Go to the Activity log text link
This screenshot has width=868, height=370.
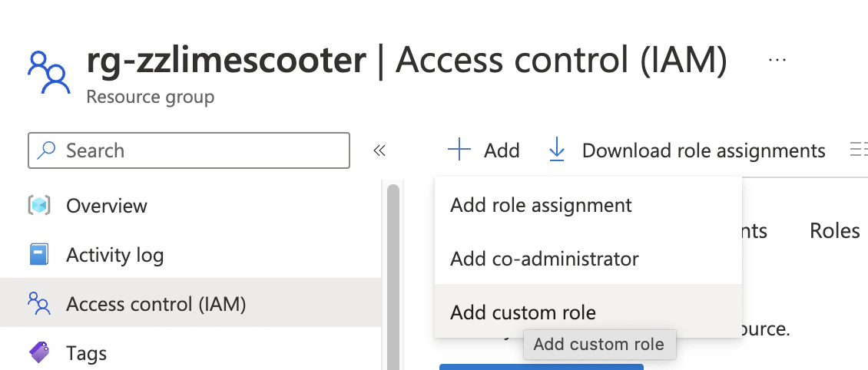point(114,255)
